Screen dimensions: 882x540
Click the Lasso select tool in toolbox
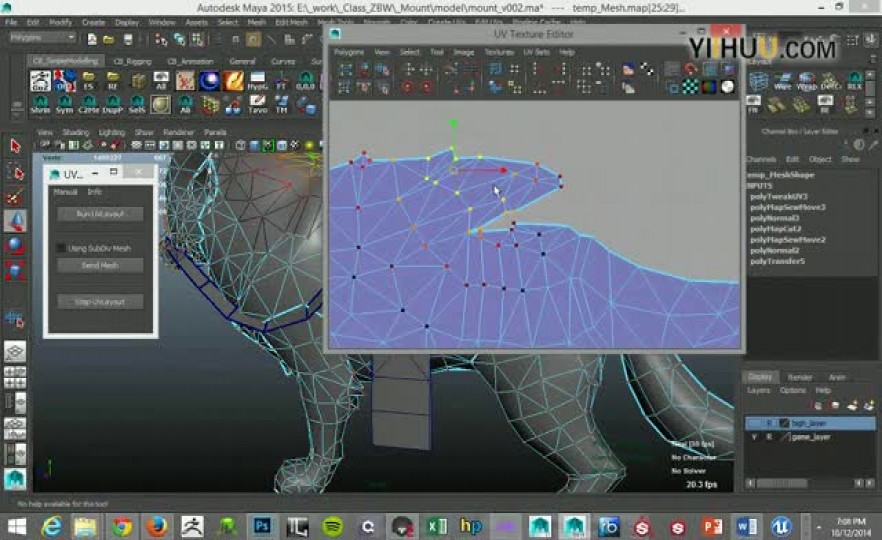[15, 172]
